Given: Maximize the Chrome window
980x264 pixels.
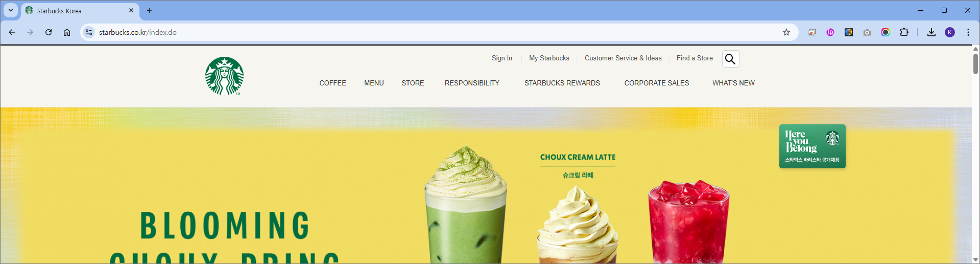Looking at the screenshot, I should [944, 10].
